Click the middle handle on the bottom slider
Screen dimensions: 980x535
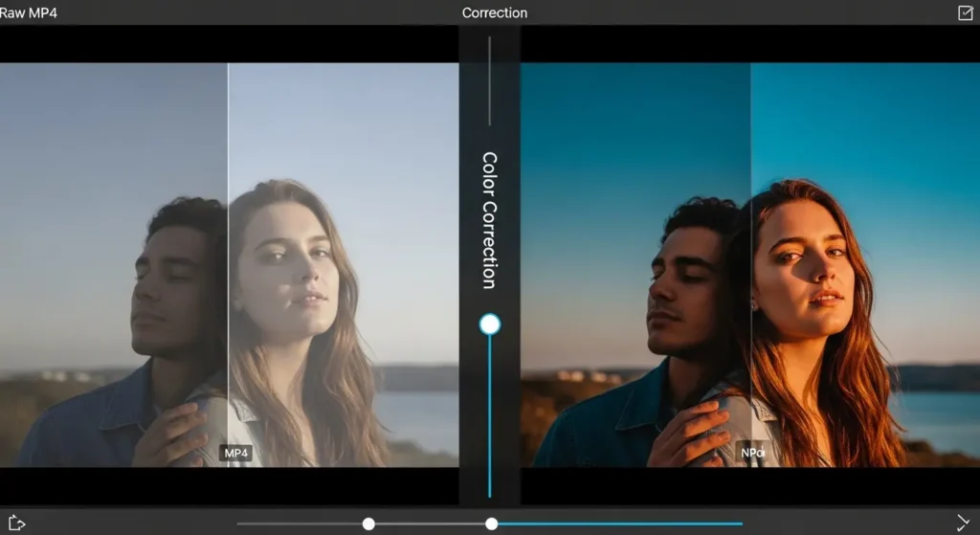[x=492, y=524]
